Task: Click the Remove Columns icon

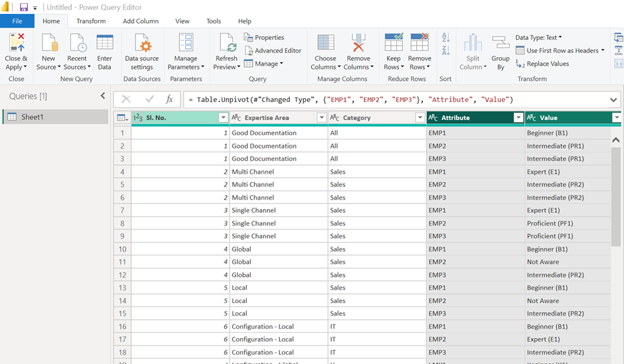Action: [x=358, y=42]
